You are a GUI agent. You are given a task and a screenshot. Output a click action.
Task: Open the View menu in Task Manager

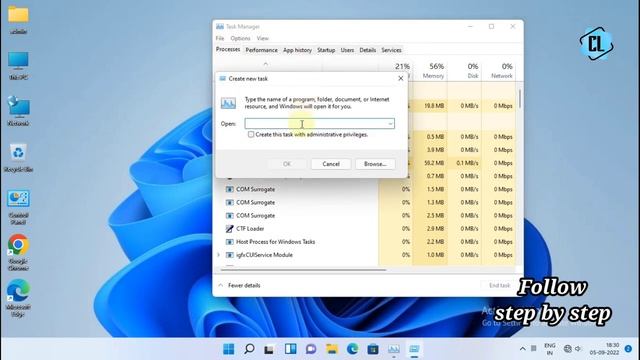tap(262, 38)
